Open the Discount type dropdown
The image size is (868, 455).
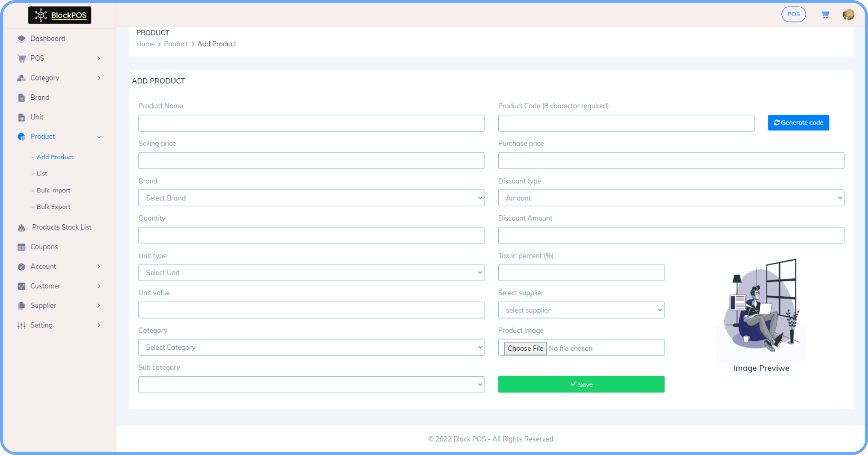pos(671,198)
